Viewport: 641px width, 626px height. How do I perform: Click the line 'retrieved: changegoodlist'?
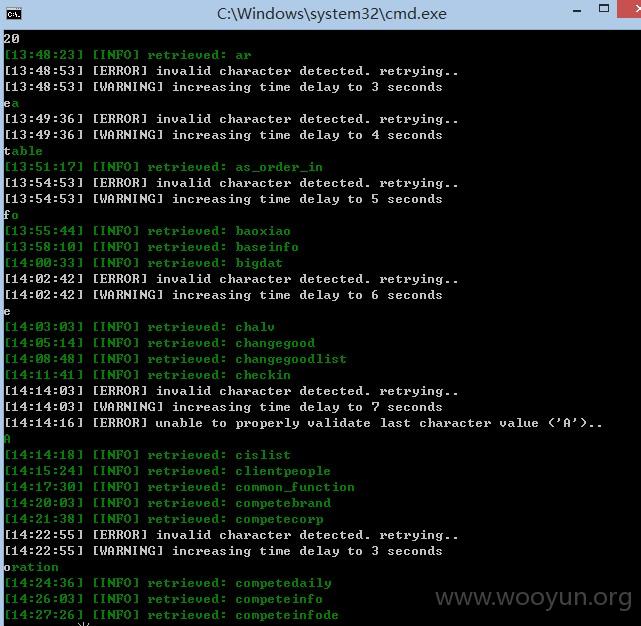(175, 359)
